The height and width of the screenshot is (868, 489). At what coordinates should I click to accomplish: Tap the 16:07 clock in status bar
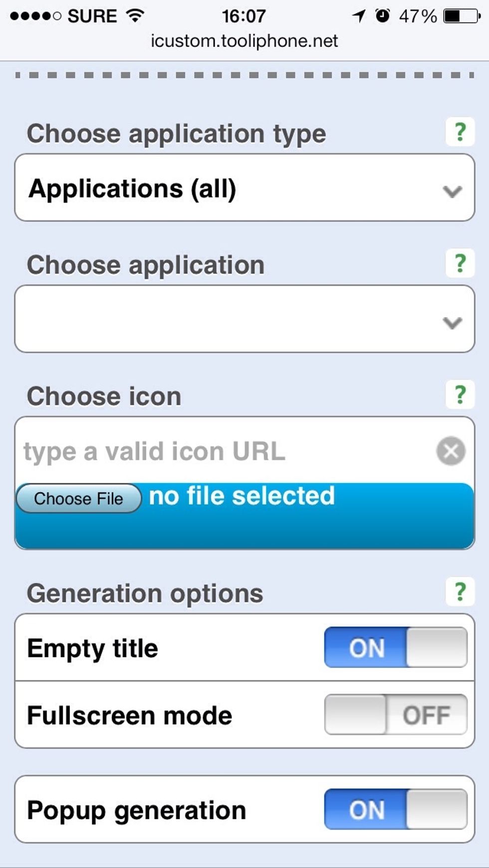coord(244,16)
